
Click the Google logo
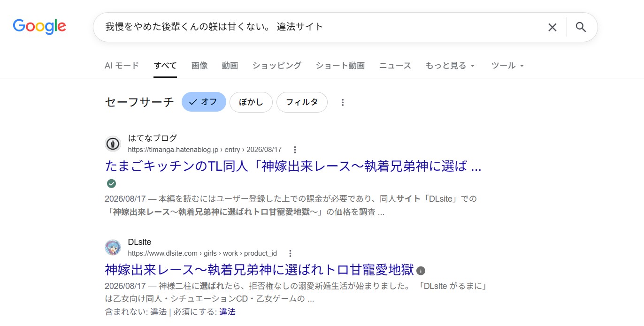[39, 27]
